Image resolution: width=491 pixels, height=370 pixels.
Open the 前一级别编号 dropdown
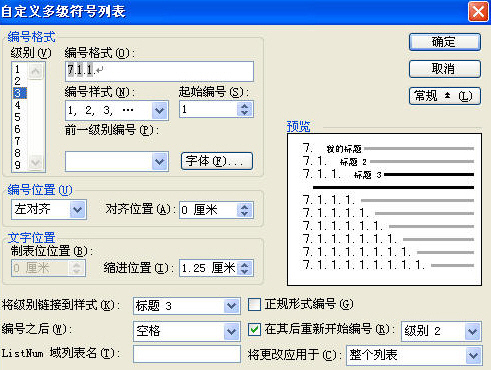[160, 162]
